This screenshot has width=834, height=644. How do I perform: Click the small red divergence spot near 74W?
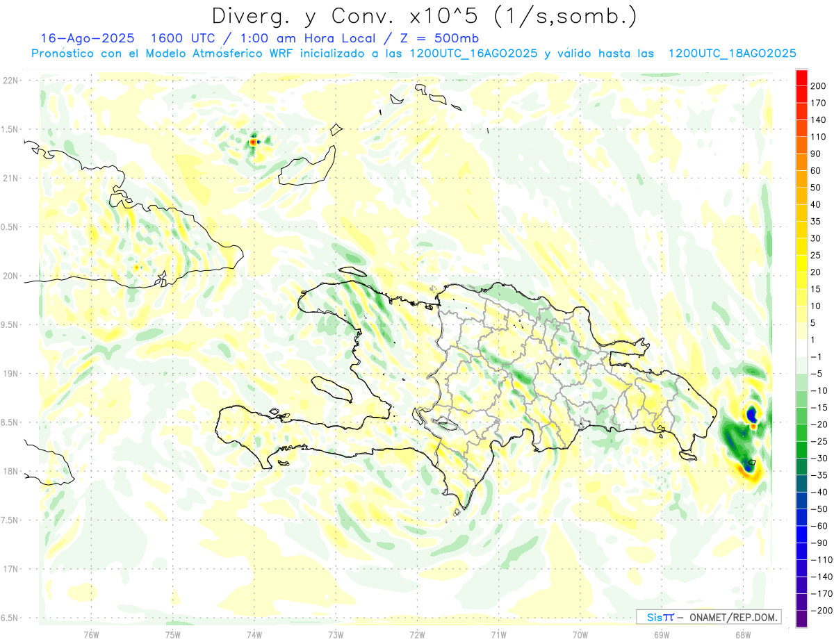coord(253,142)
